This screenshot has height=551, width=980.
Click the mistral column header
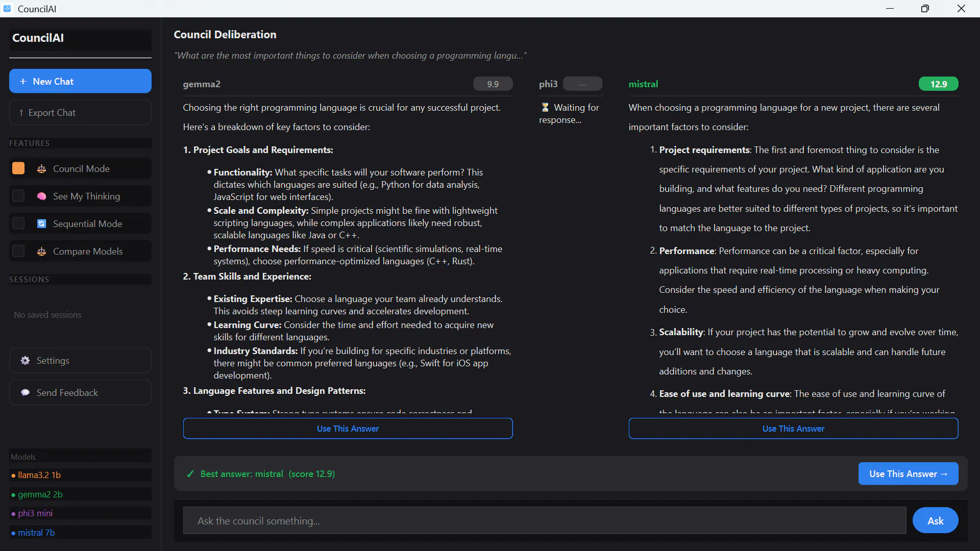pos(643,84)
